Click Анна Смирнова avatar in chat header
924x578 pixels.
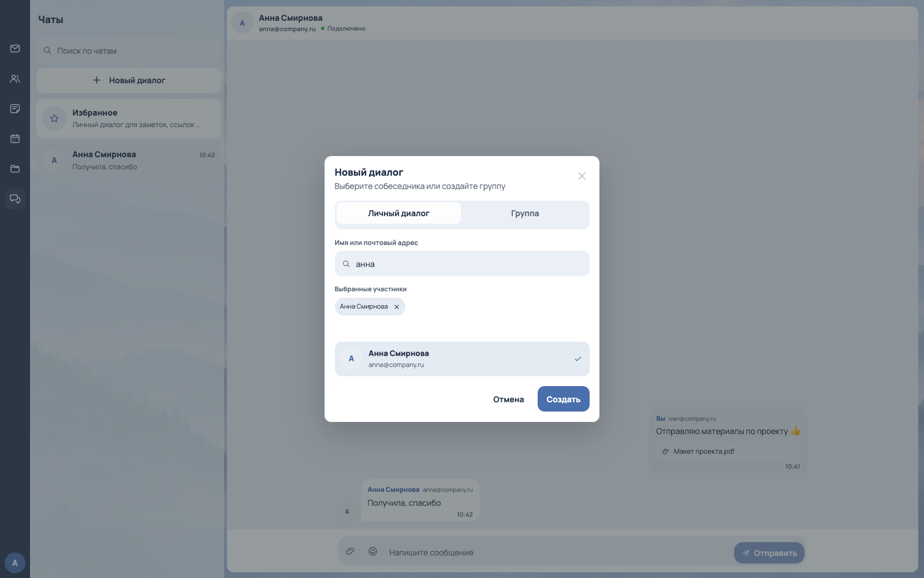[x=243, y=23]
